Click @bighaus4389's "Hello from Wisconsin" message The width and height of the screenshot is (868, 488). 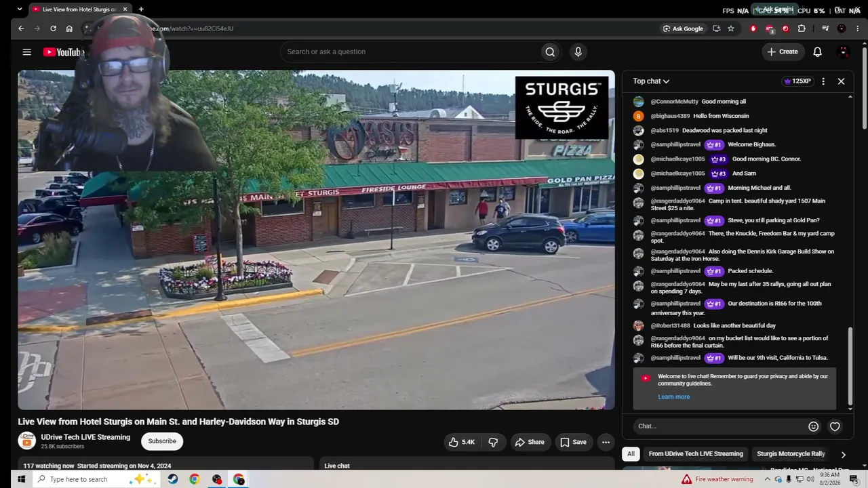[721, 116]
